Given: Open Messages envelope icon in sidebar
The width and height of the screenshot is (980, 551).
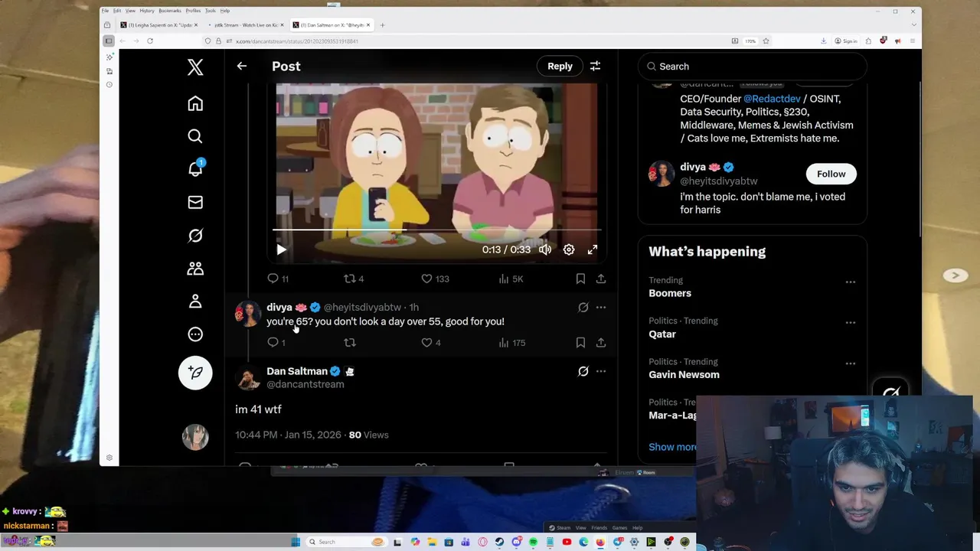Looking at the screenshot, I should (195, 202).
